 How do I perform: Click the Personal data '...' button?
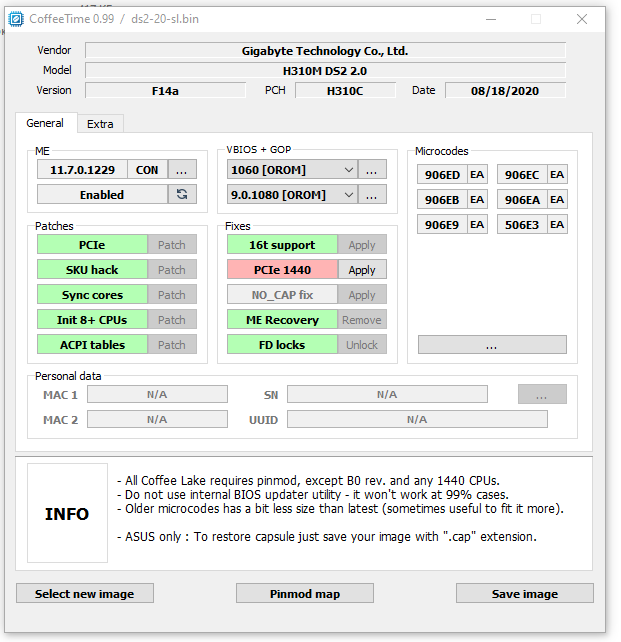pyautogui.click(x=542, y=394)
